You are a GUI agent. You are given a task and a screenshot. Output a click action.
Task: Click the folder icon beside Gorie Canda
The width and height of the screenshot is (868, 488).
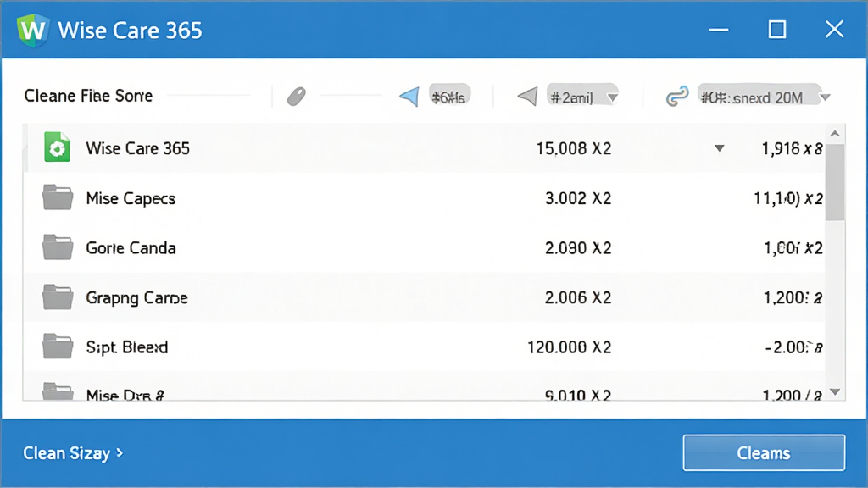point(58,247)
